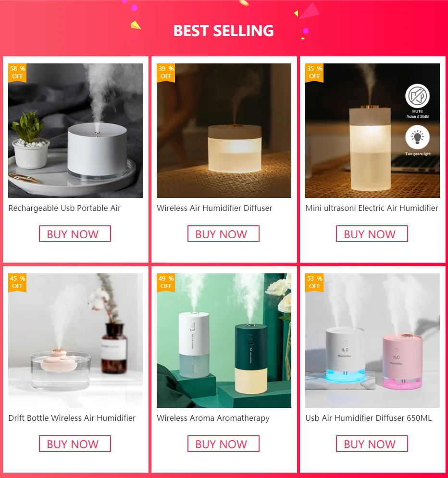Click BUY NOW under Usb Air Humidifier 650ML
448x478 pixels.
[x=372, y=444]
